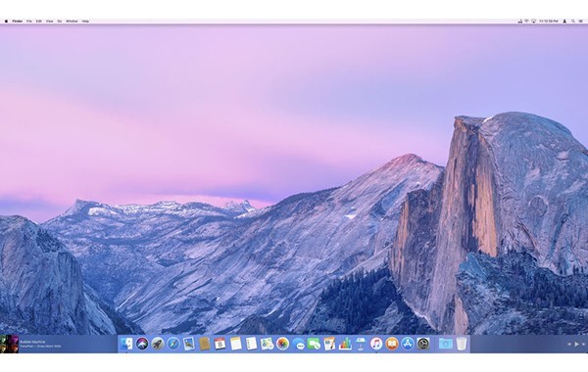
Task: Open the Maps app in dock
Action: click(x=267, y=344)
